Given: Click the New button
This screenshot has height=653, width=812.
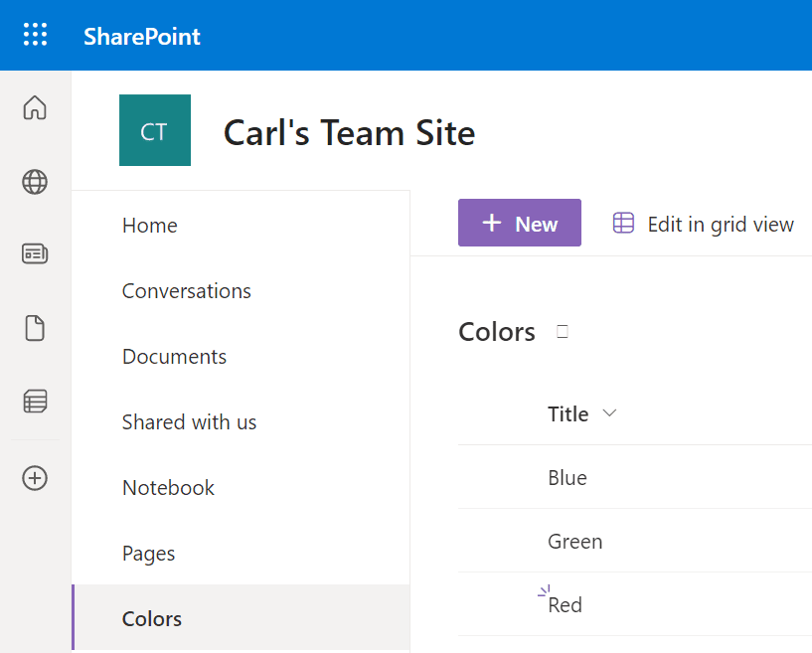Looking at the screenshot, I should [x=520, y=223].
